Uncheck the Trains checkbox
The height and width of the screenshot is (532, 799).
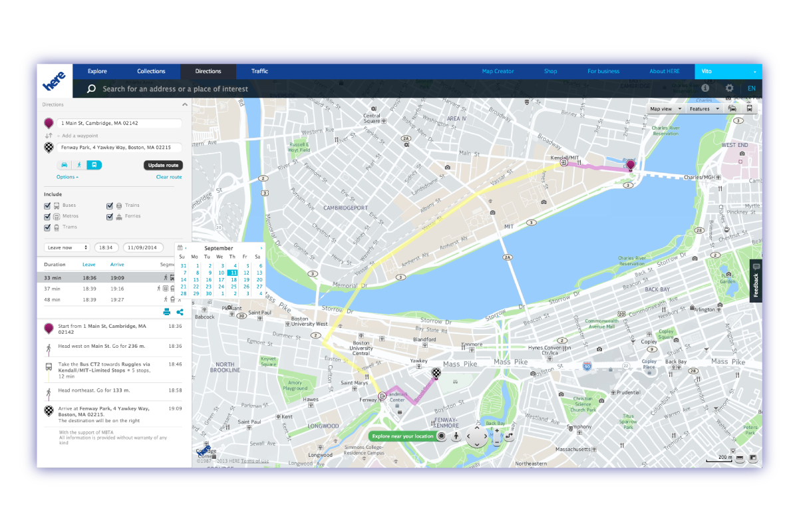click(110, 205)
